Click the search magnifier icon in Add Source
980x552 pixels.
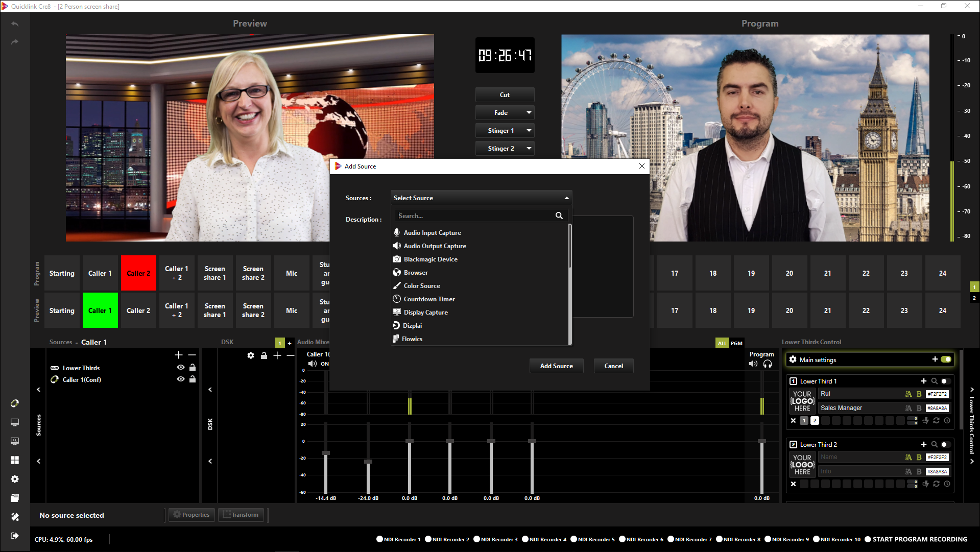(x=559, y=215)
